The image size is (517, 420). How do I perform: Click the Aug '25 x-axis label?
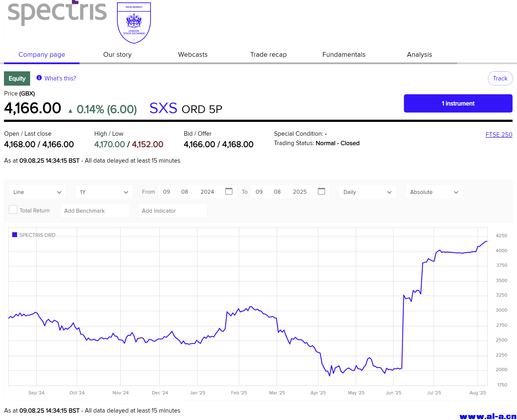(478, 393)
